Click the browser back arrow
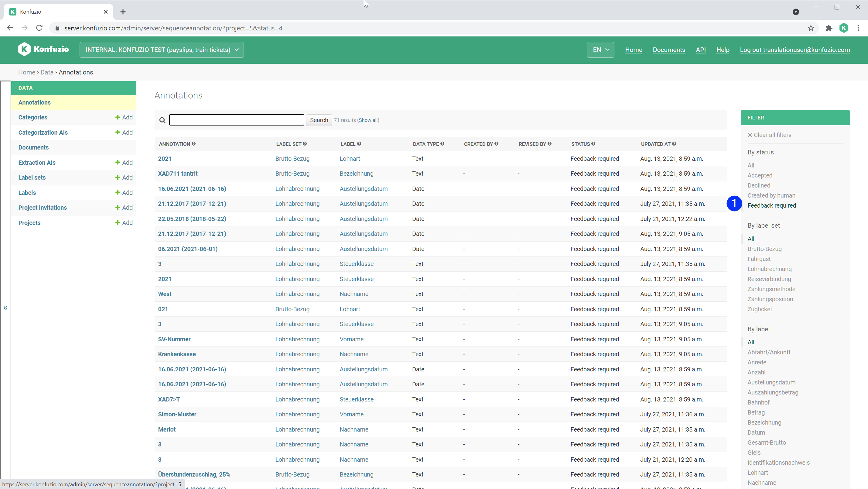Viewport: 868px width, 489px height. coord(10,28)
